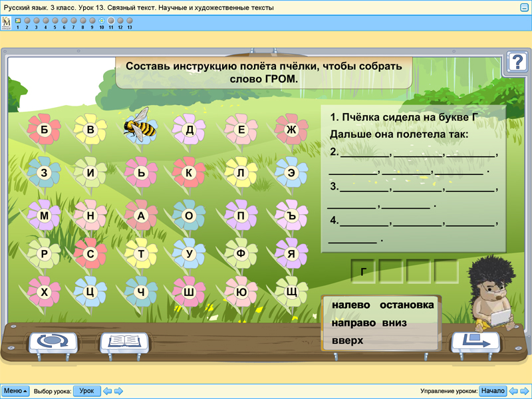Click the bee on the flower
532x399 pixels.
[141, 124]
